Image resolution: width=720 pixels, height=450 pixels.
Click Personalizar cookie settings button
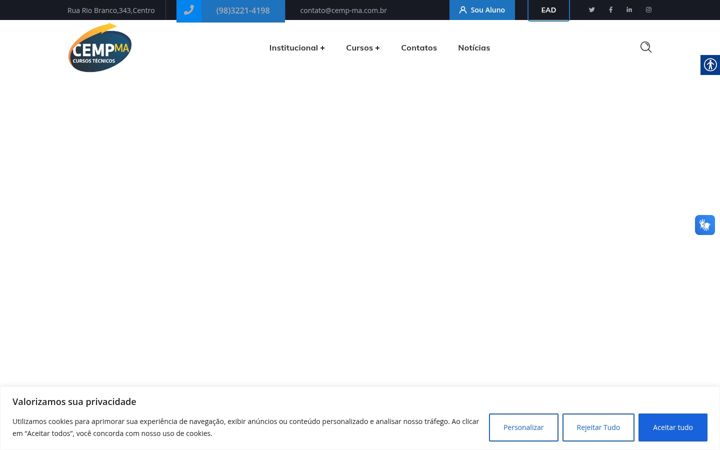523,428
